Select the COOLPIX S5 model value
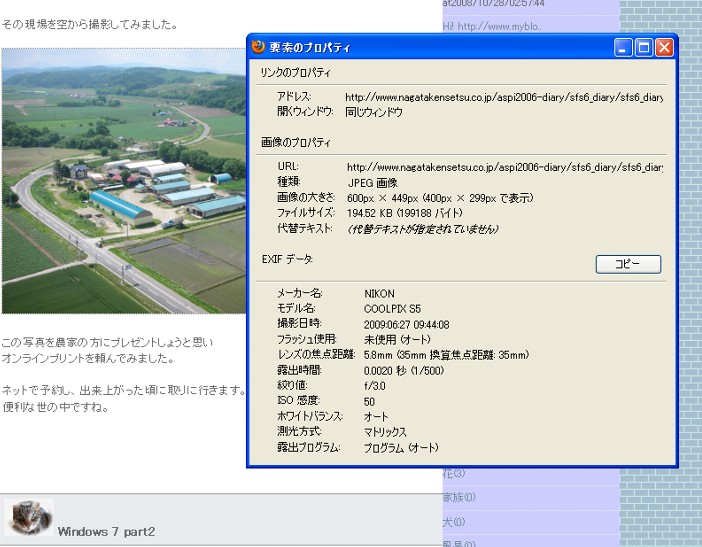The image size is (702, 547). coord(392,309)
